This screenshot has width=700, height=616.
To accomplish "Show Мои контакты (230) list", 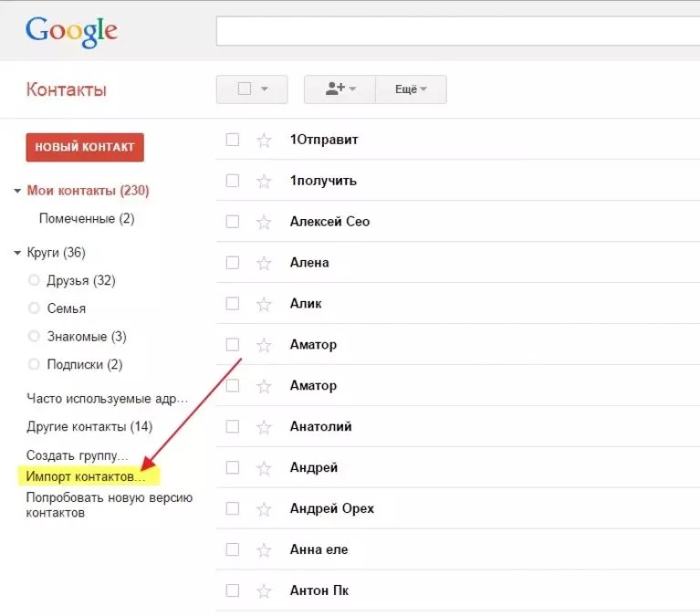I will [88, 191].
